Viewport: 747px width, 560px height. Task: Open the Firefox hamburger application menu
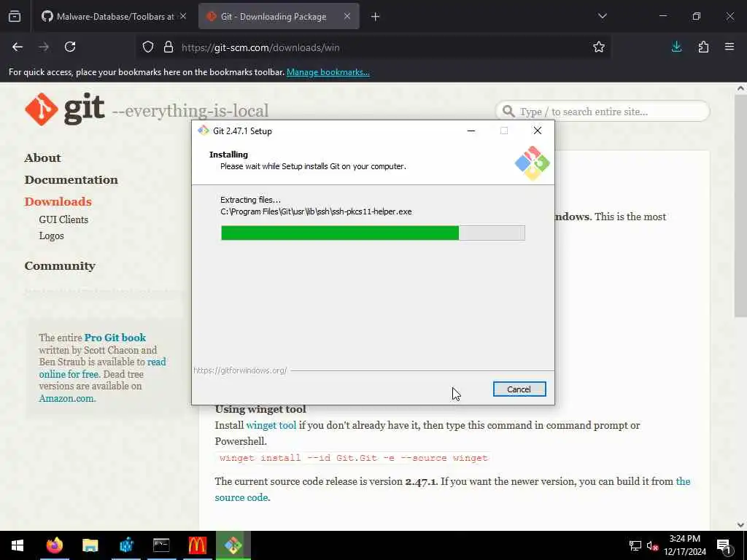[729, 47]
